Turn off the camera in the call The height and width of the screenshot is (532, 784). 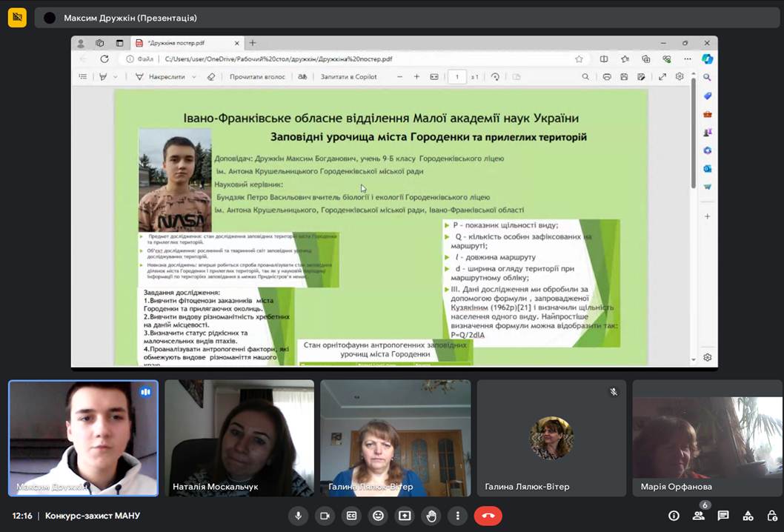click(325, 516)
